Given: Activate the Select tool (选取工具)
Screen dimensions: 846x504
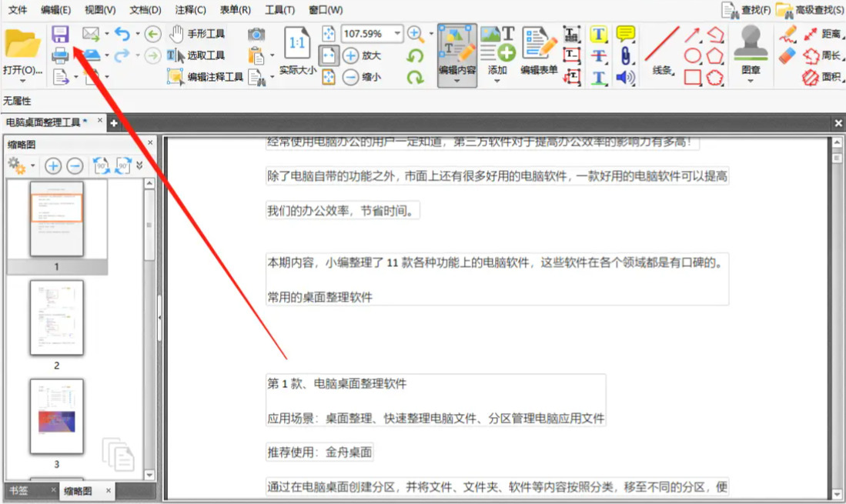Looking at the screenshot, I should click(x=196, y=55).
